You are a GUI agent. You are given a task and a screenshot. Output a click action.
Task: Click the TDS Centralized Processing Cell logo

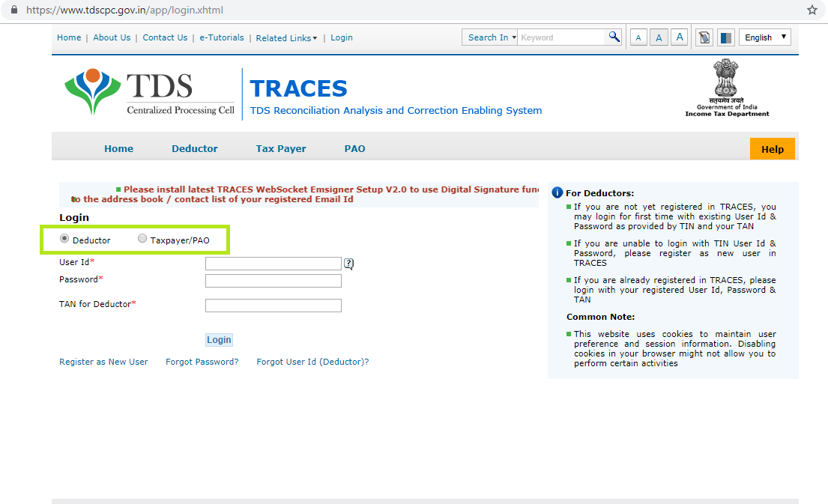click(x=149, y=92)
